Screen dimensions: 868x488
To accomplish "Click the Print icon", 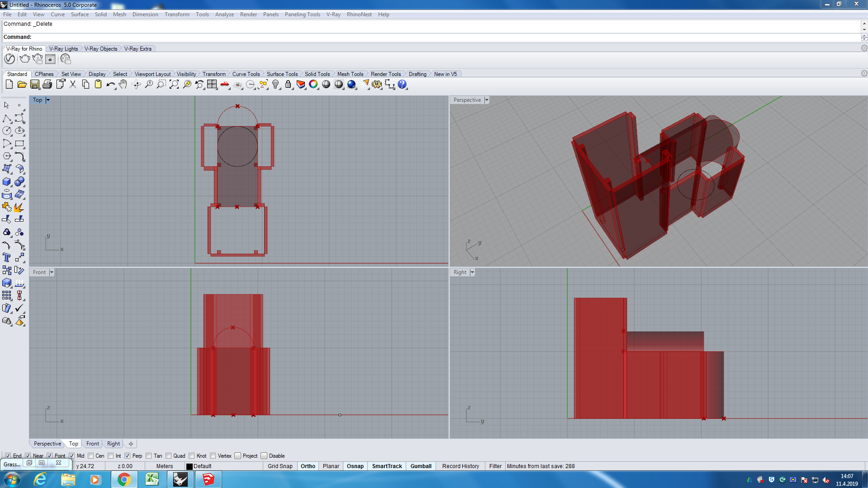I will 47,85.
